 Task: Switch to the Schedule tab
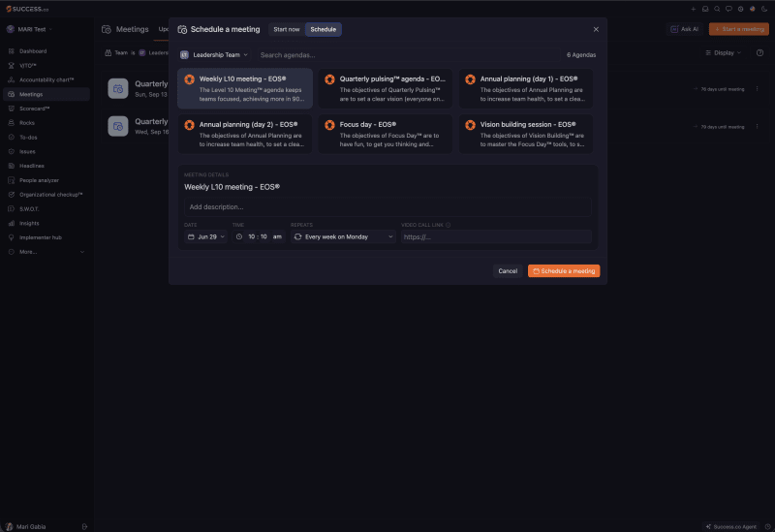324,29
